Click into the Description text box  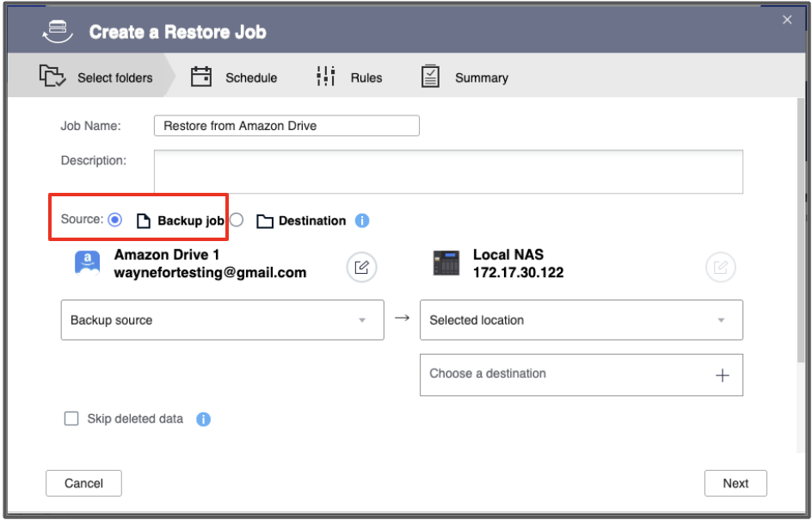coord(447,171)
